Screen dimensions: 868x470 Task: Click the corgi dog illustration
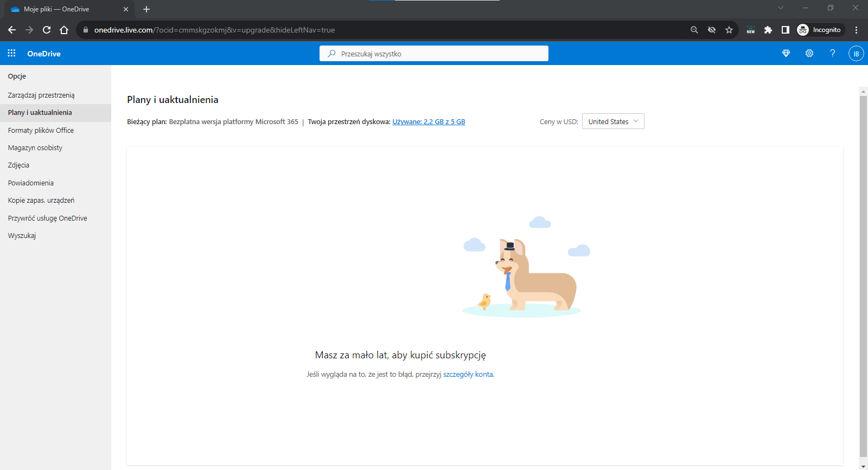535,274
